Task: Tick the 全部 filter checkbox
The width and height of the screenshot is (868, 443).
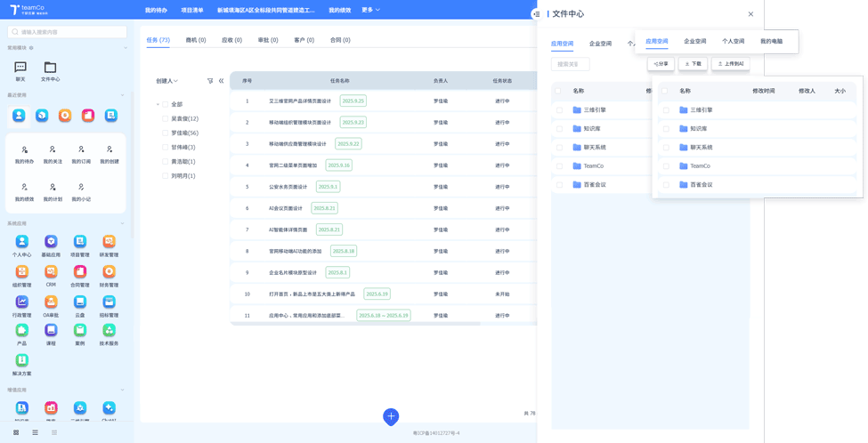Action: [165, 104]
